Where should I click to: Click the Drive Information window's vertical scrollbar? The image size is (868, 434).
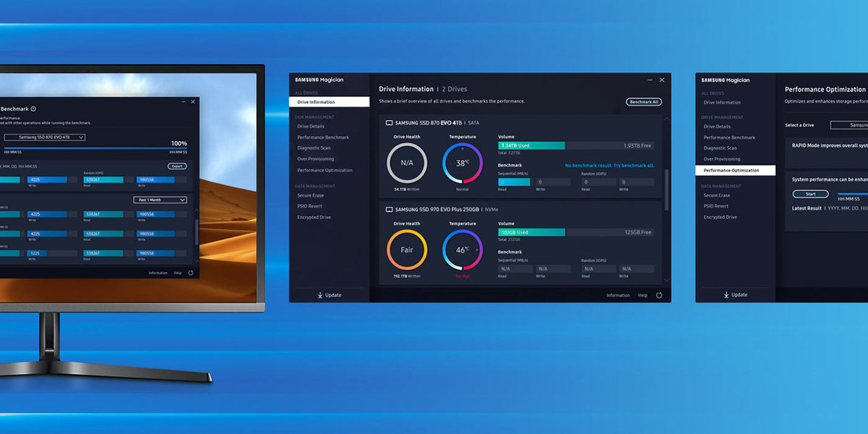click(666, 188)
